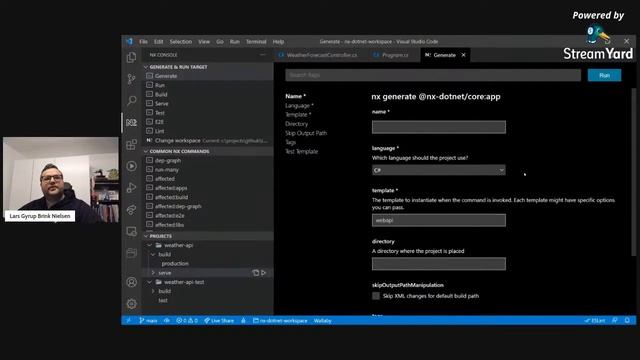Screen dimensions: 640x360
Task: Open the Extensions view
Action: tap(131, 144)
